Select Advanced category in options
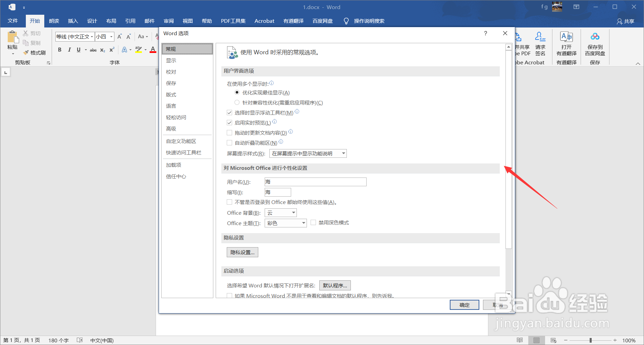 click(187, 129)
